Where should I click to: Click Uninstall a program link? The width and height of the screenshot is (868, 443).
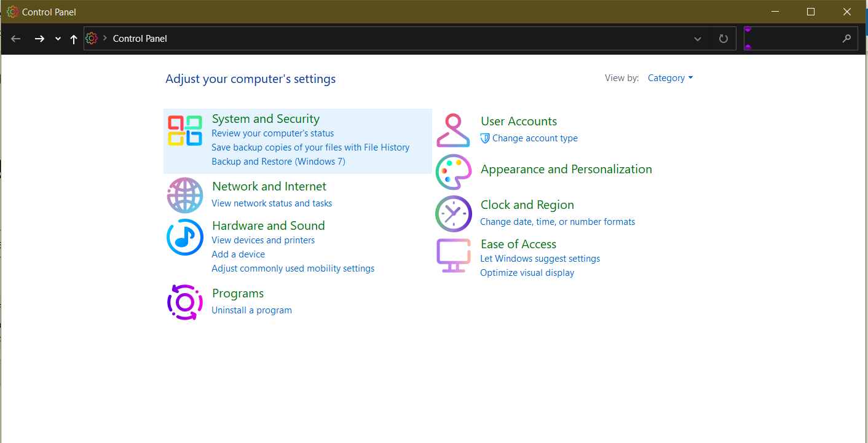(252, 310)
